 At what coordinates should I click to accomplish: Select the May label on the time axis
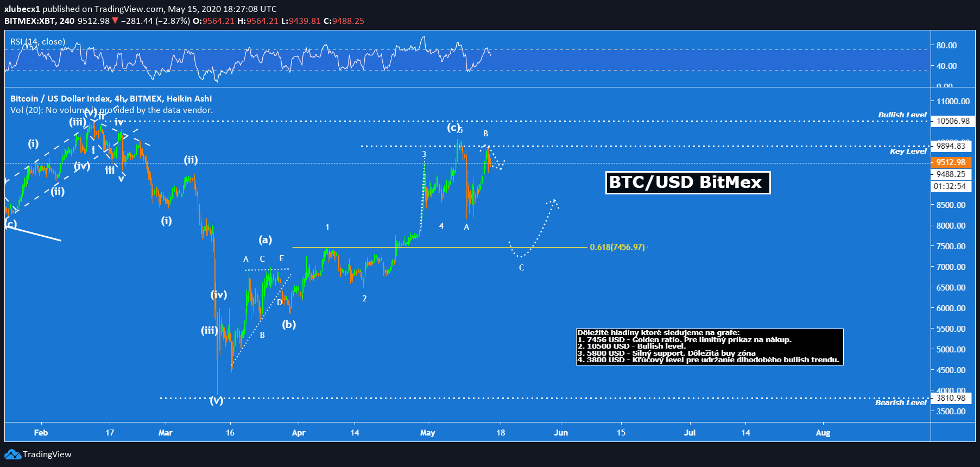point(427,433)
